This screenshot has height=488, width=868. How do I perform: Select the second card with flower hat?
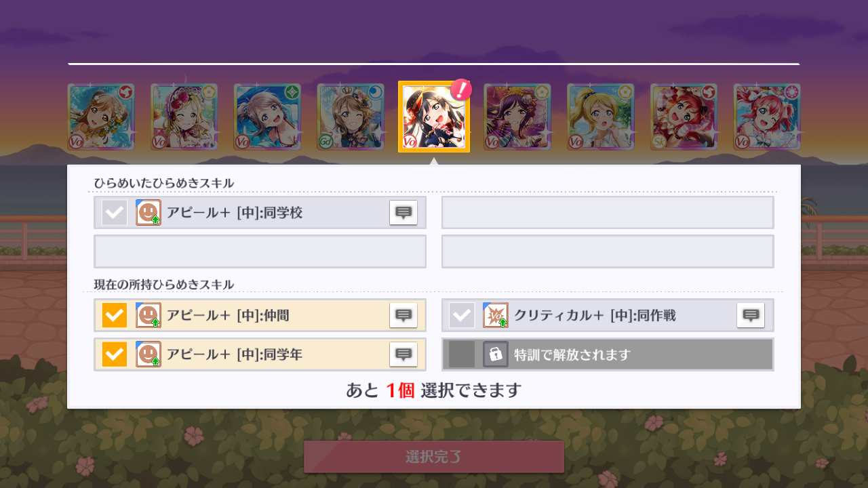[x=184, y=117]
